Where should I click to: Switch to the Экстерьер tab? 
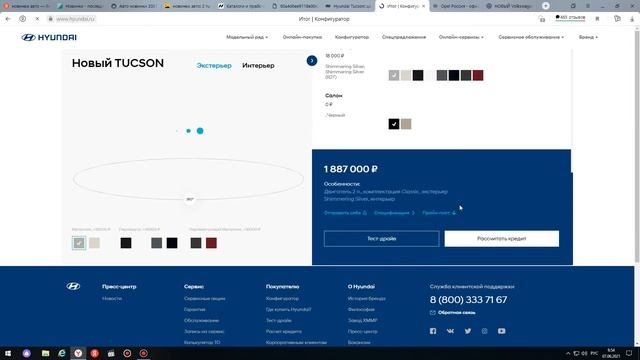coord(214,65)
